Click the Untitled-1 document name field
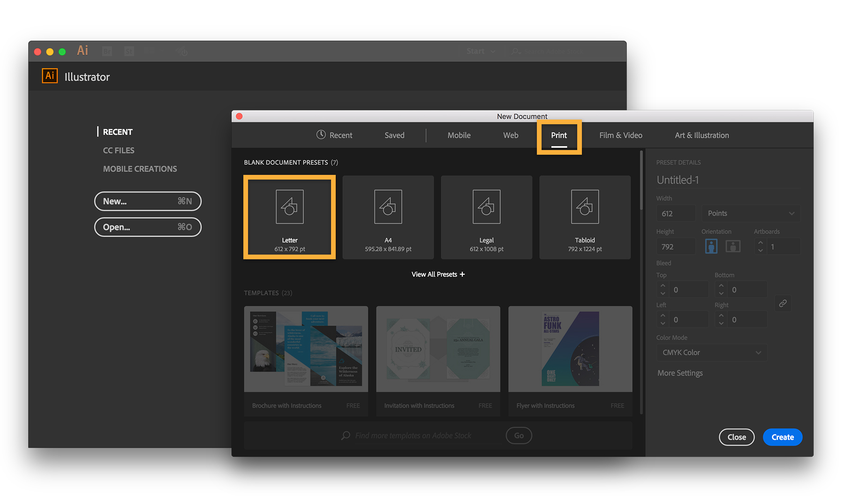Image resolution: width=844 pixels, height=504 pixels. pos(728,180)
